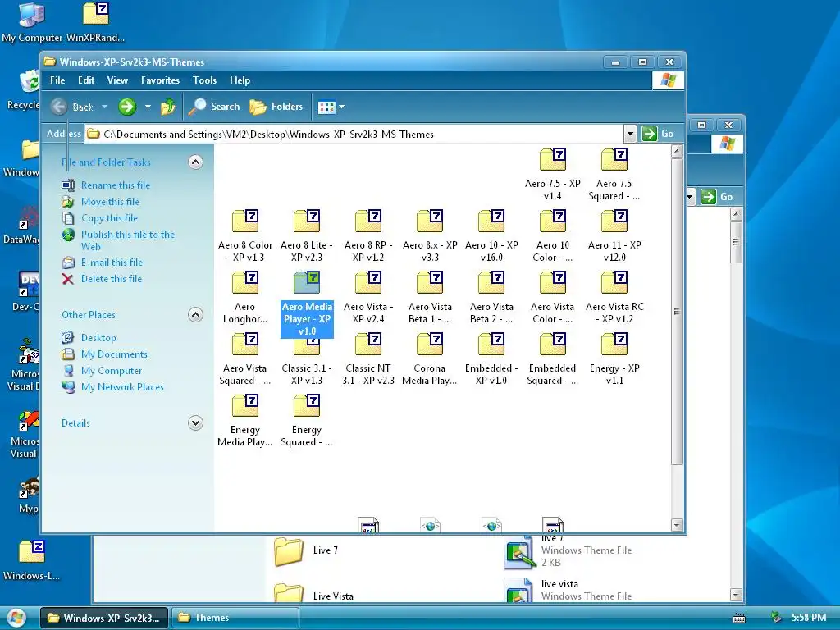The image size is (840, 630).
Task: Open the Edit menu
Action: pos(85,80)
